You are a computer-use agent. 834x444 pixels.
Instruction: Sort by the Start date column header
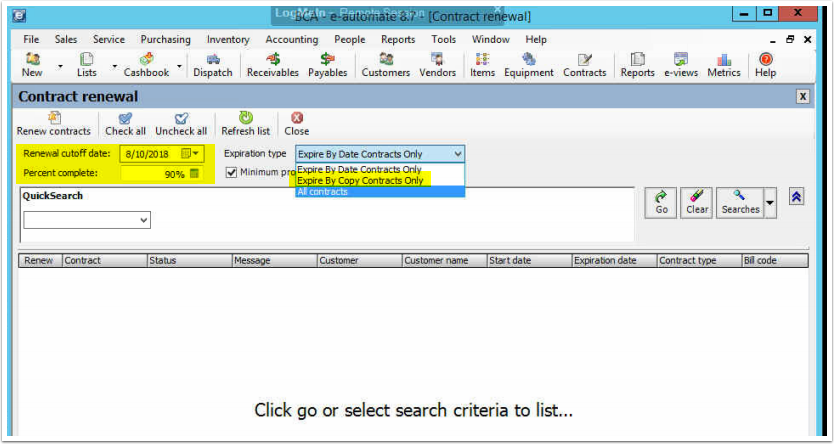pyautogui.click(x=530, y=261)
